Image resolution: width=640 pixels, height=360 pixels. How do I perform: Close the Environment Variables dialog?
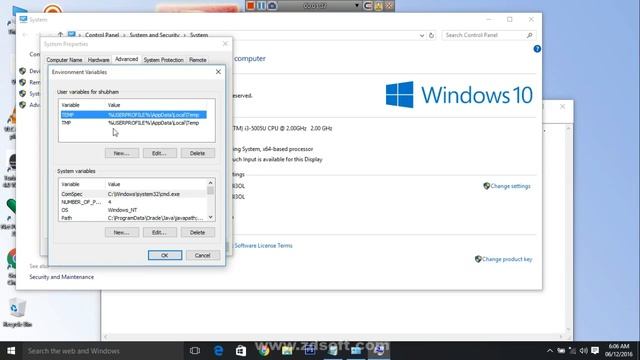[x=218, y=72]
